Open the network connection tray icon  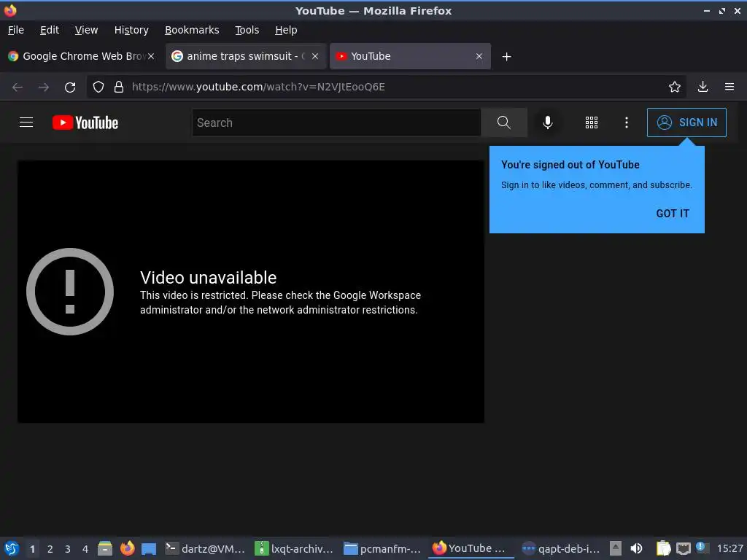pyautogui.click(x=683, y=549)
